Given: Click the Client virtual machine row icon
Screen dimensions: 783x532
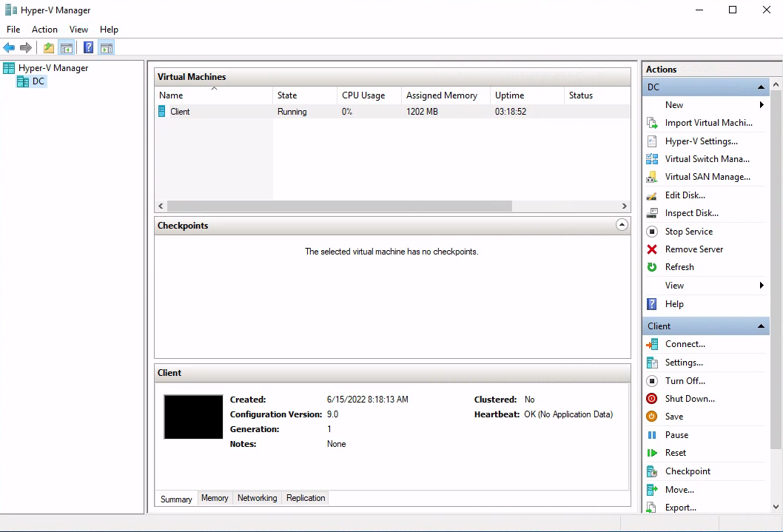Looking at the screenshot, I should [162, 111].
